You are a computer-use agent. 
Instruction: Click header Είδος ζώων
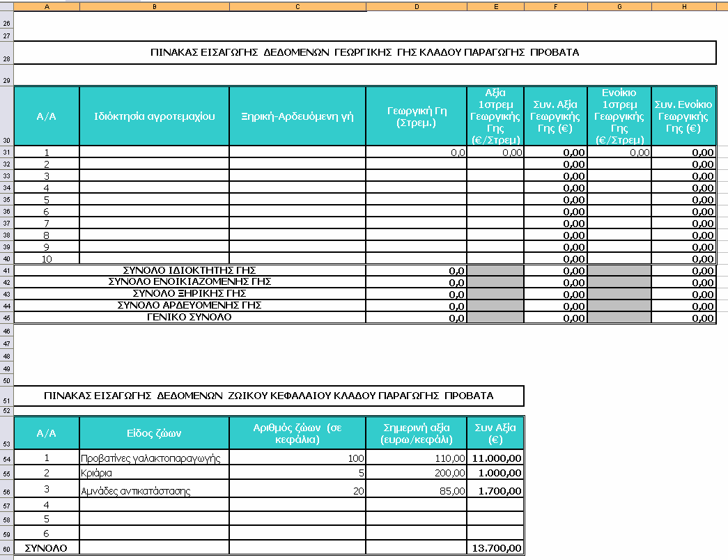(154, 433)
